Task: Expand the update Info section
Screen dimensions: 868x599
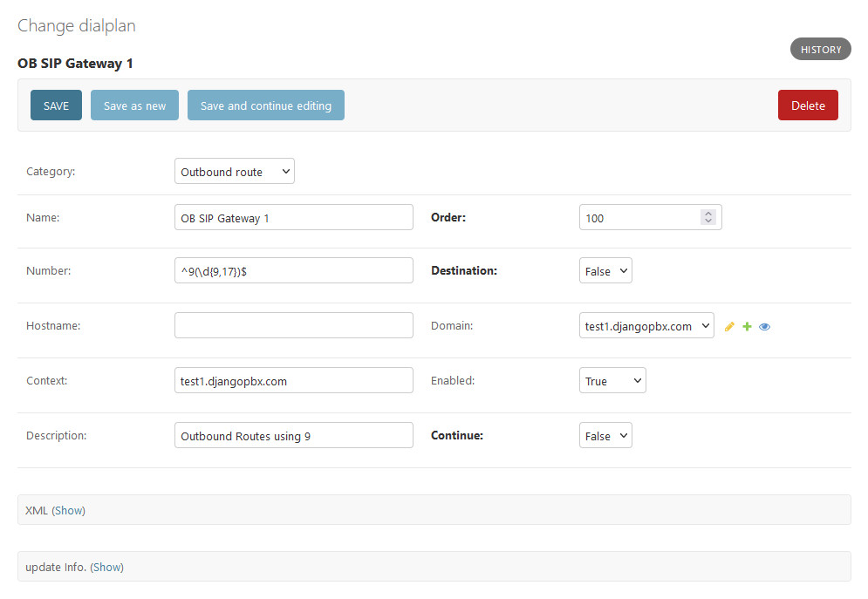Action: point(107,567)
